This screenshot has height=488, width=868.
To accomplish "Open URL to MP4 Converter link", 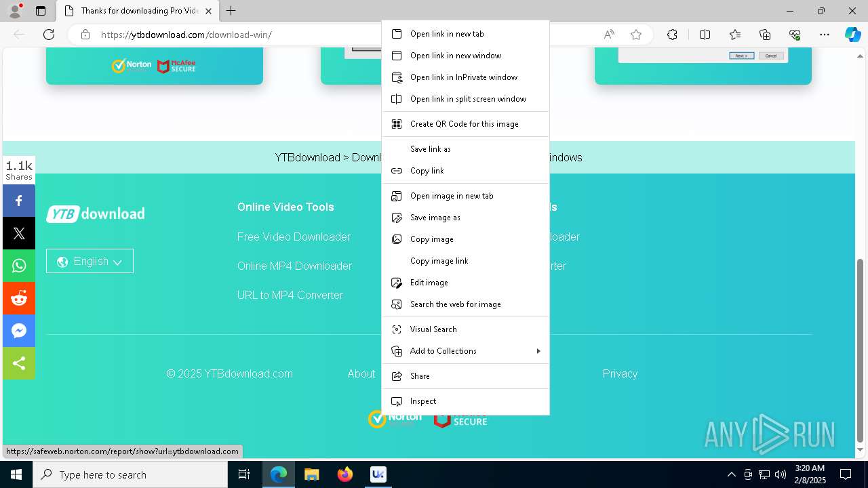I will (x=290, y=295).
